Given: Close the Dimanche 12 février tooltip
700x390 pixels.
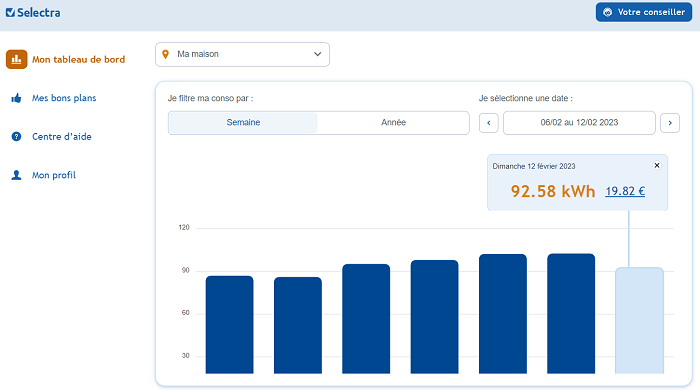Looking at the screenshot, I should coord(657,166).
